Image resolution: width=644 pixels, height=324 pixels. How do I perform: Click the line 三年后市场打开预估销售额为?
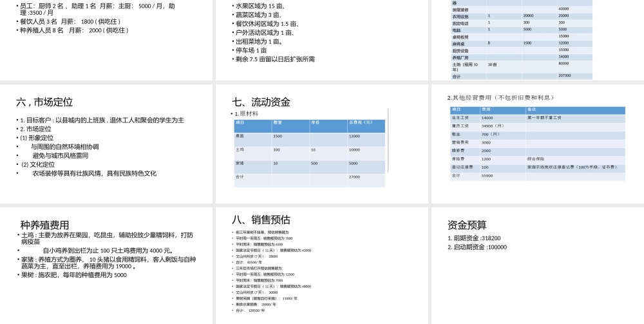tap(260, 269)
